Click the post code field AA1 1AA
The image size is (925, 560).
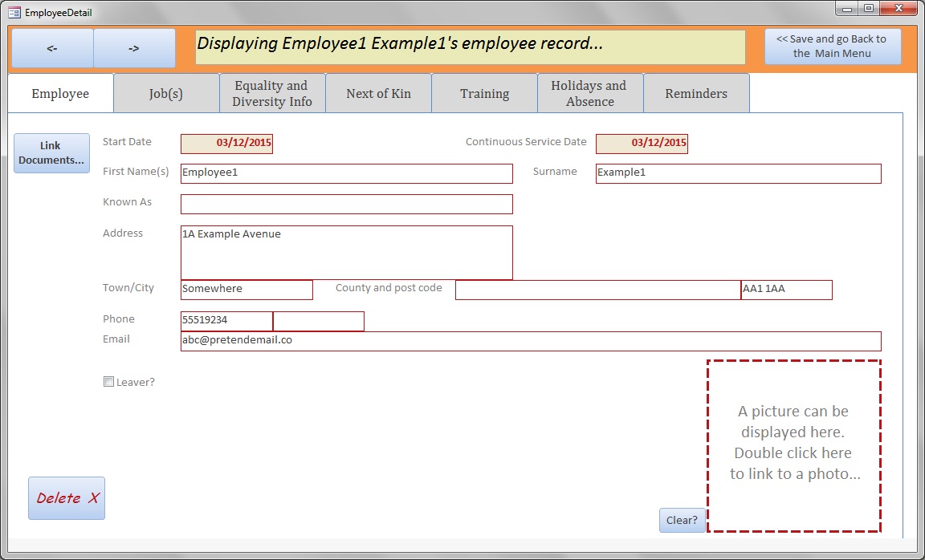pos(786,290)
